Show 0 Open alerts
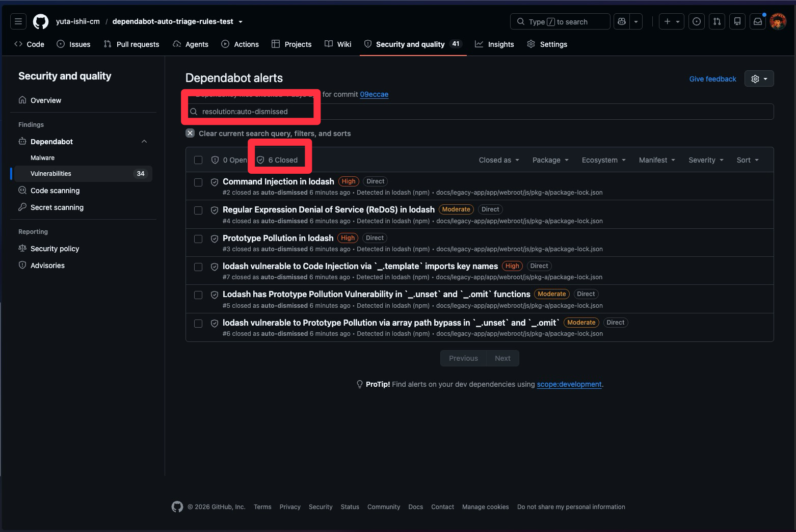This screenshot has width=796, height=532. [x=229, y=160]
